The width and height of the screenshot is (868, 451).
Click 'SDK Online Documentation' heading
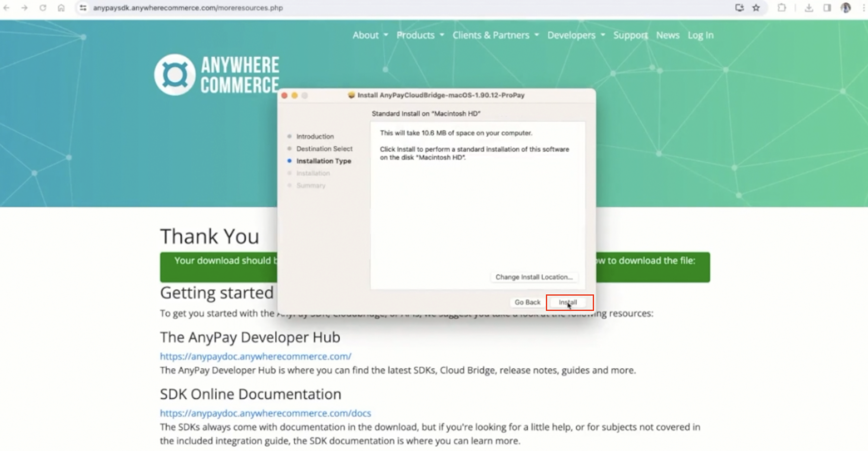point(251,394)
